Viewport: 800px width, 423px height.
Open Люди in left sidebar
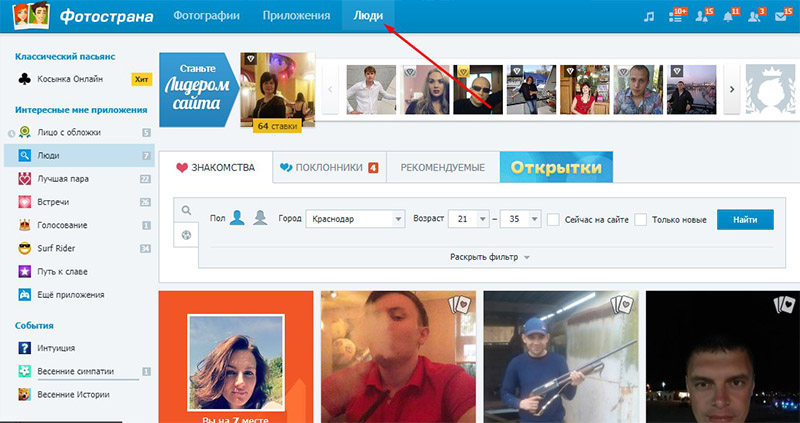(79, 156)
